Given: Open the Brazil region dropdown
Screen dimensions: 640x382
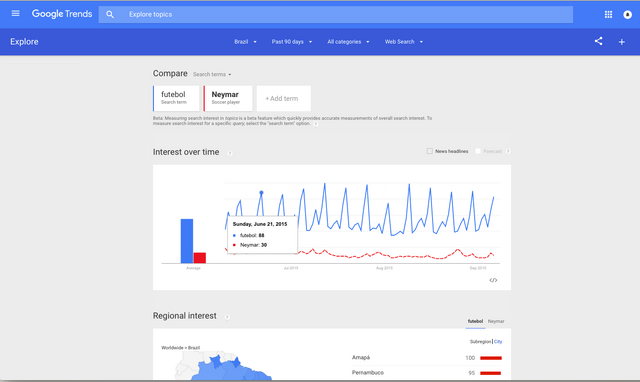Looking at the screenshot, I should [x=245, y=42].
